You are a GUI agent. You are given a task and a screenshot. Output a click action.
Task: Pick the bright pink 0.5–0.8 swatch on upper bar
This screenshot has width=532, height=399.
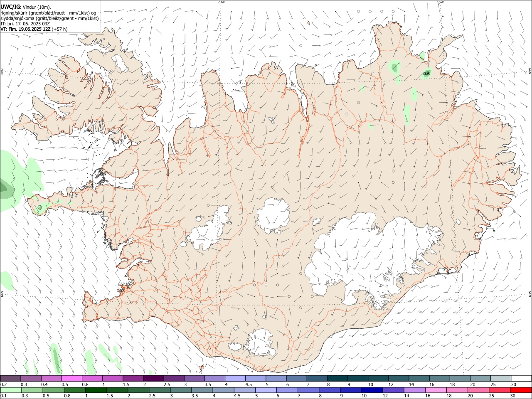coord(71,378)
